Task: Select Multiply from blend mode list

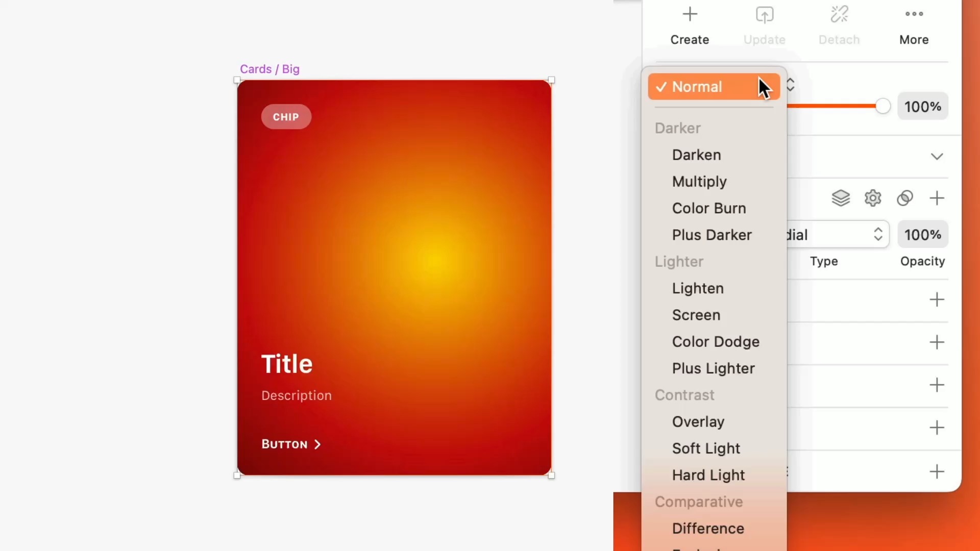Action: click(x=699, y=181)
